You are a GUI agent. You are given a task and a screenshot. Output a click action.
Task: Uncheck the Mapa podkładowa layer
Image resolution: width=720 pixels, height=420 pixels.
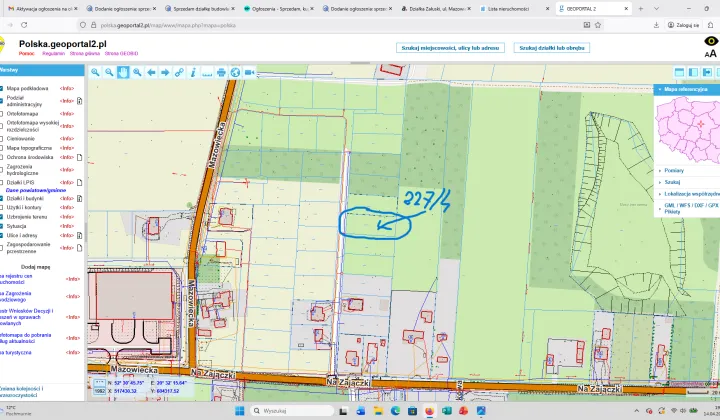tap(3, 88)
